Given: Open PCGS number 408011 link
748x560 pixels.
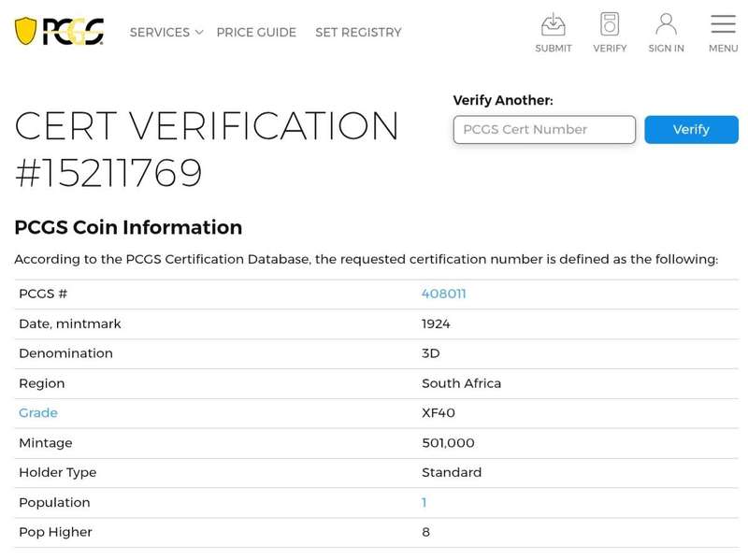Looking at the screenshot, I should coord(443,294).
